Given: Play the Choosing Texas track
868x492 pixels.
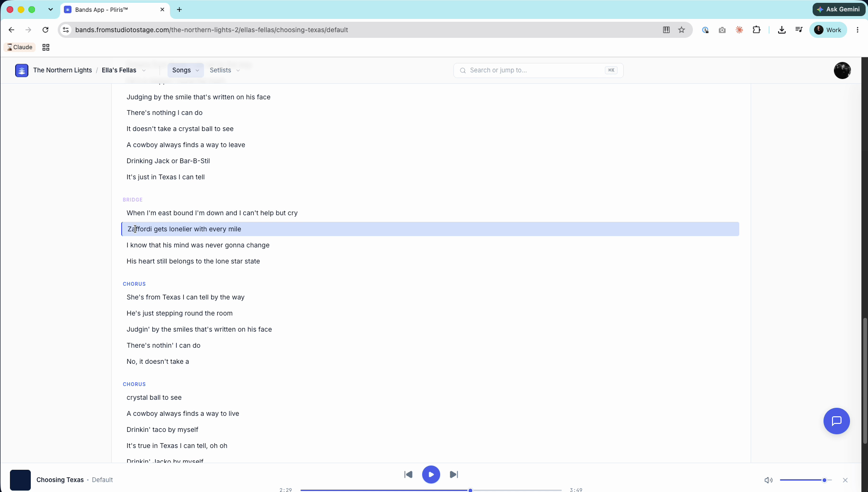Looking at the screenshot, I should pyautogui.click(x=431, y=474).
